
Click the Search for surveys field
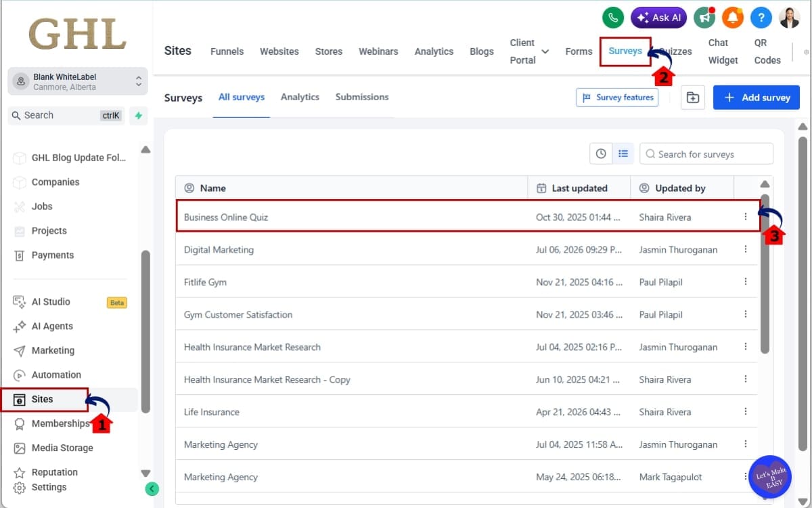pos(706,154)
